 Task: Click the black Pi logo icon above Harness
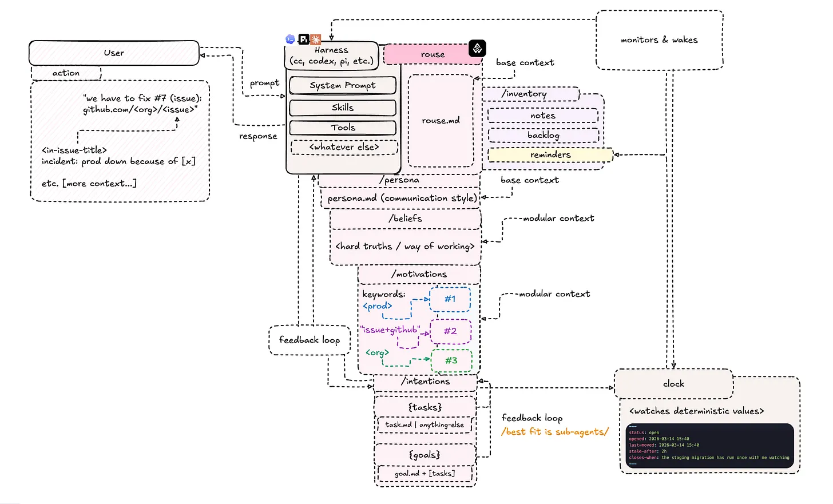304,39
